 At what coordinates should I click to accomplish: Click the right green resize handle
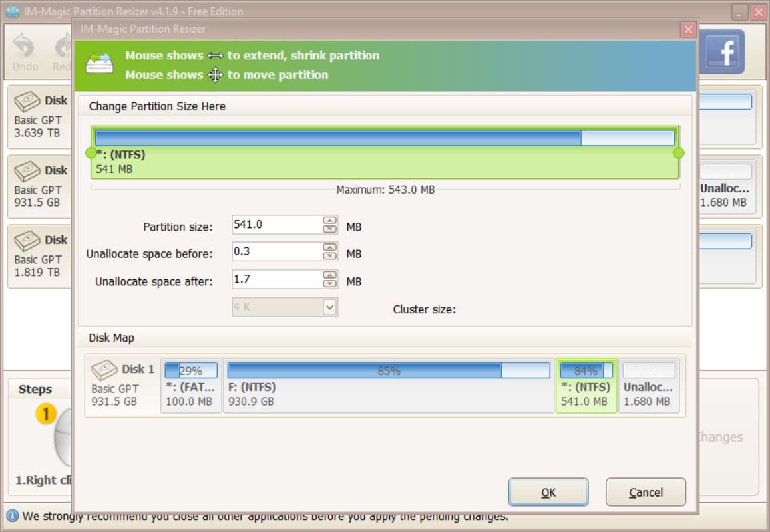pos(678,153)
